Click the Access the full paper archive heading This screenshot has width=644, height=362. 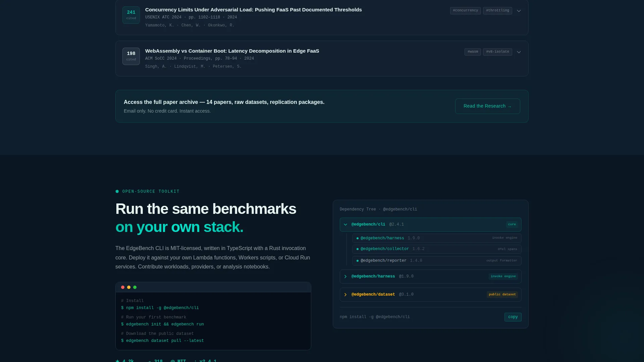click(x=224, y=102)
